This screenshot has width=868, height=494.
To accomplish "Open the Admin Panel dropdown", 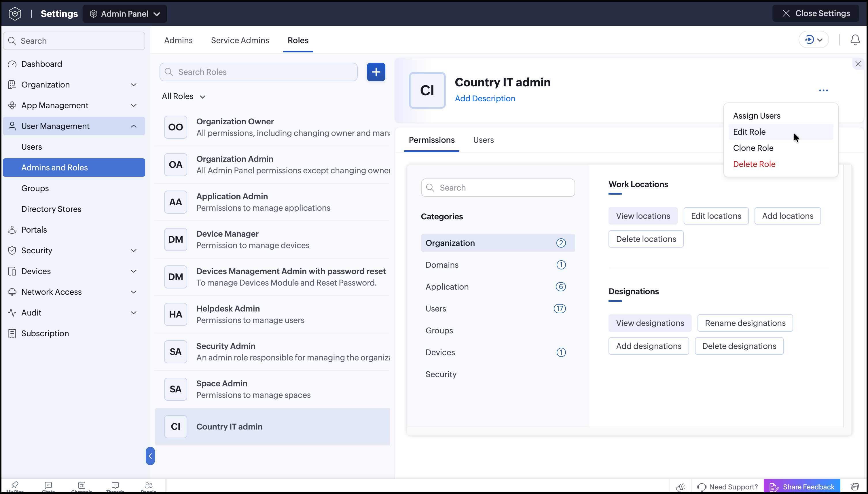I will point(124,14).
